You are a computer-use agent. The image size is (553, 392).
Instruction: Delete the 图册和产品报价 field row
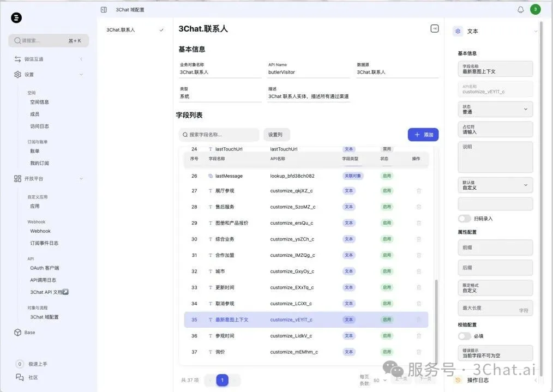click(x=419, y=223)
